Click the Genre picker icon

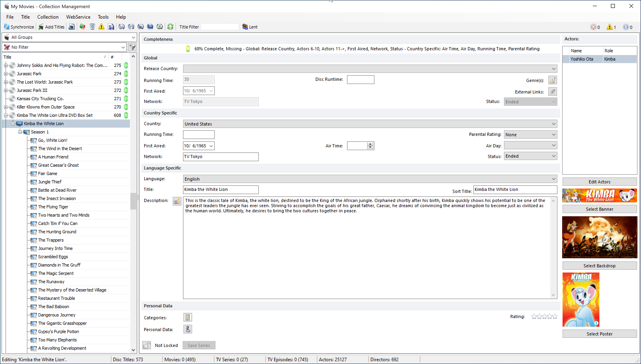(x=552, y=80)
